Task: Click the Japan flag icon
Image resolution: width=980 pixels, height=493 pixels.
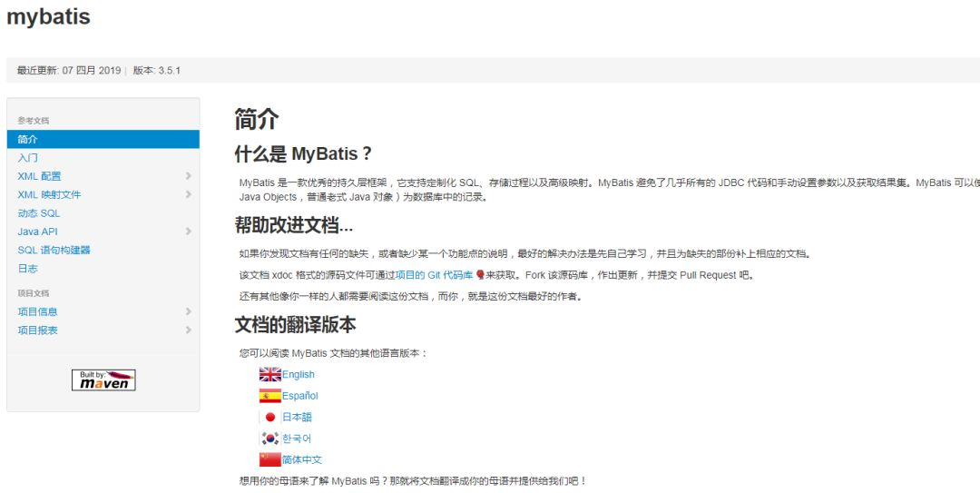Action: [270, 417]
